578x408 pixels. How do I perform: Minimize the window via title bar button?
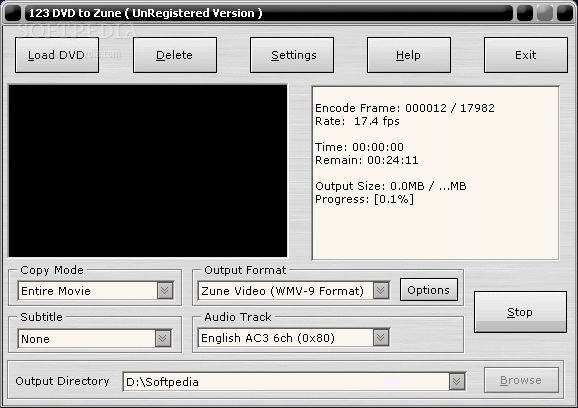click(525, 13)
